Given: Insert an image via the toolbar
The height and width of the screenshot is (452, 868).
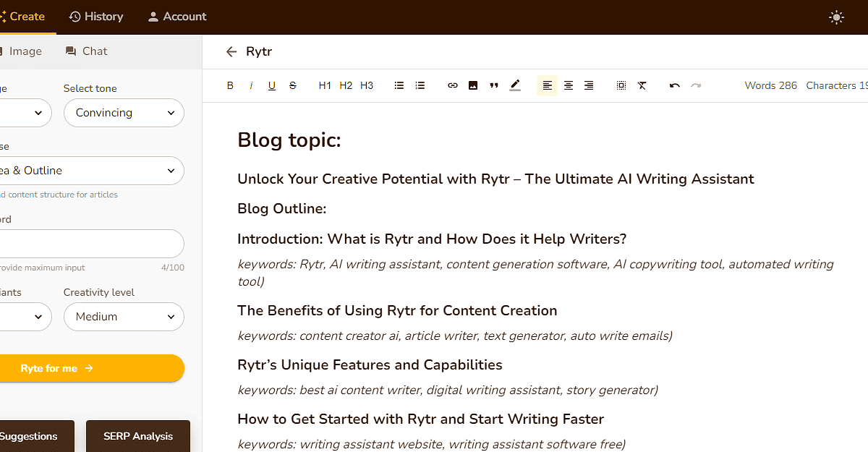Looking at the screenshot, I should point(473,85).
